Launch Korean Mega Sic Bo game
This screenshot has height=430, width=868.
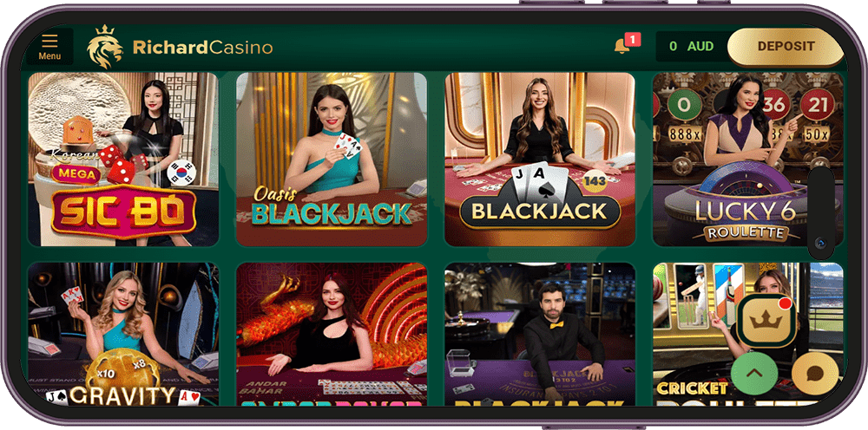[123, 159]
